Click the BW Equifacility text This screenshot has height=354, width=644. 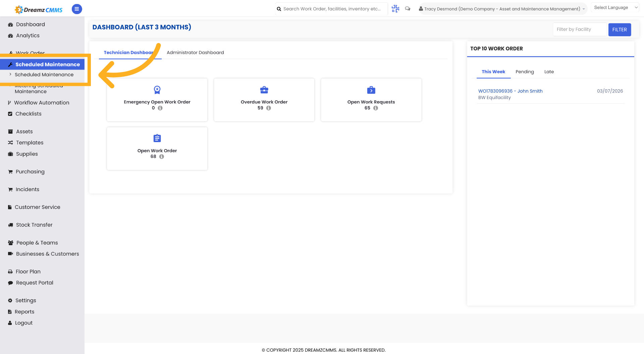click(494, 98)
